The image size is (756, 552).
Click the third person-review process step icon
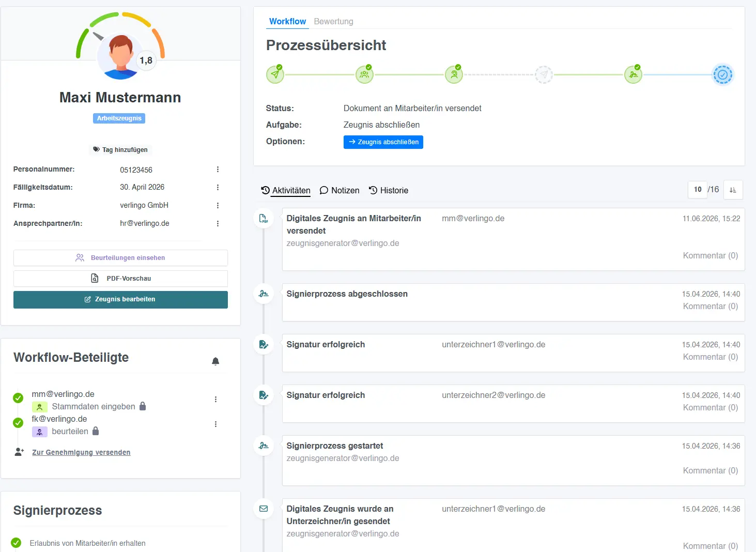[454, 74]
